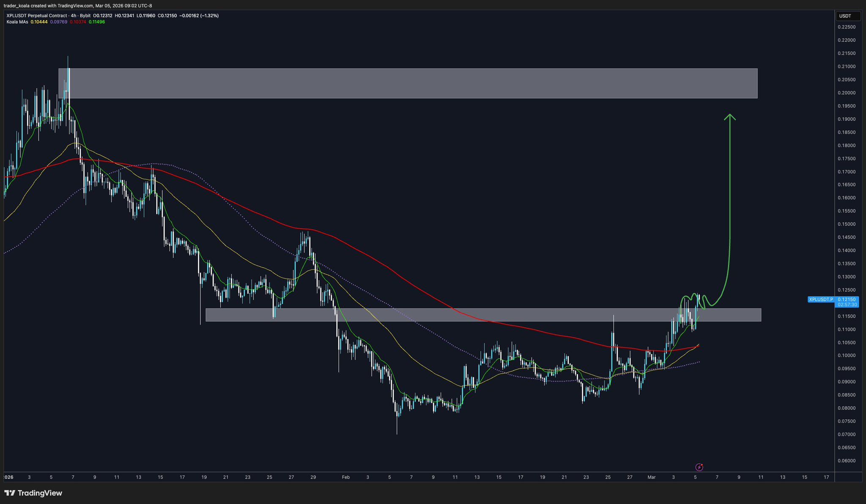Click the green MA value 0.11496
The image size is (866, 504).
click(x=97, y=22)
